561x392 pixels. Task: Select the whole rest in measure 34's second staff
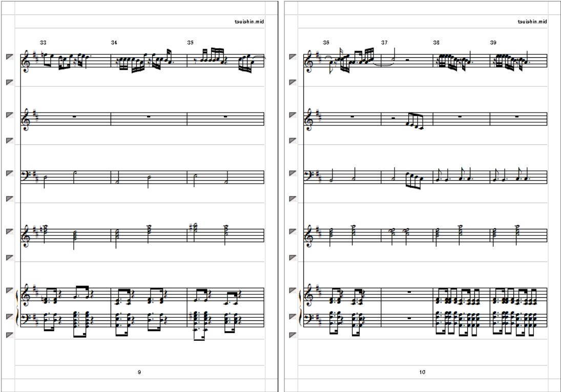(x=149, y=117)
